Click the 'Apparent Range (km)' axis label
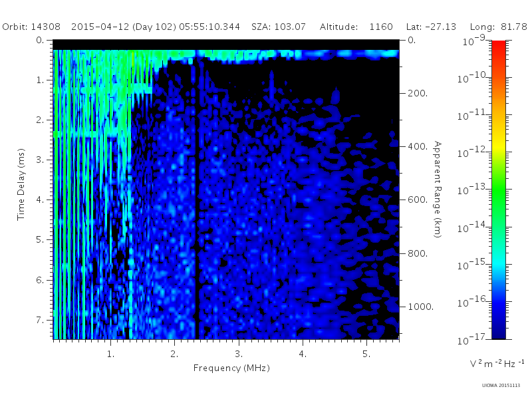Viewport: 532px width, 399px height. [438, 190]
